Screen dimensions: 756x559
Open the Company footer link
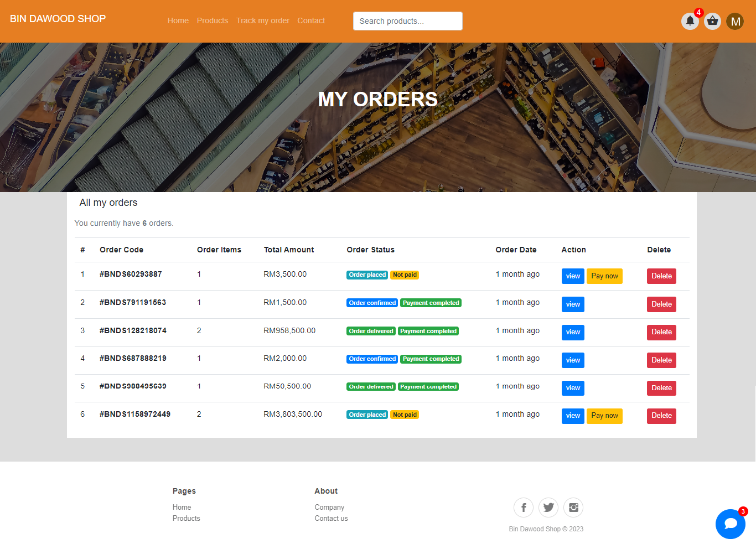pyautogui.click(x=329, y=508)
